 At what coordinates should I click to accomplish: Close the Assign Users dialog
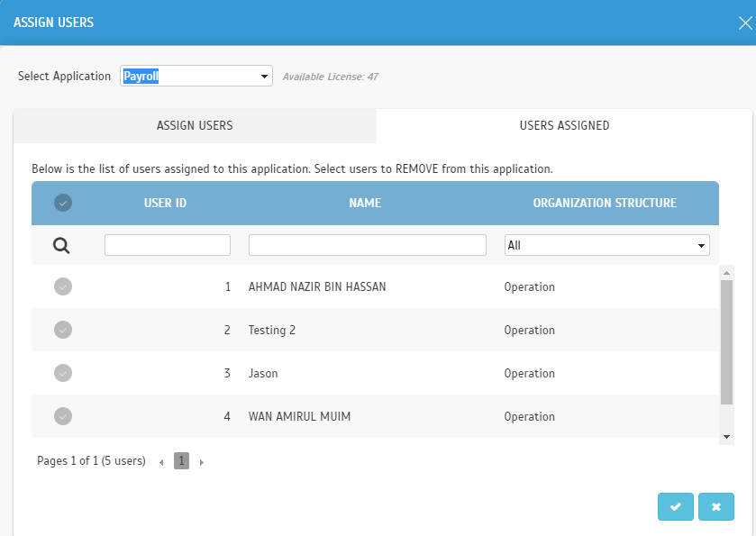click(x=745, y=23)
